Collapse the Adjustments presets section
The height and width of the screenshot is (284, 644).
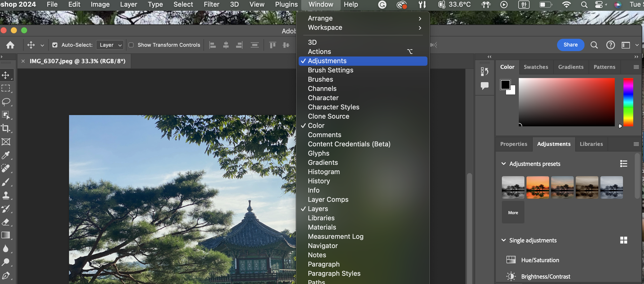503,164
